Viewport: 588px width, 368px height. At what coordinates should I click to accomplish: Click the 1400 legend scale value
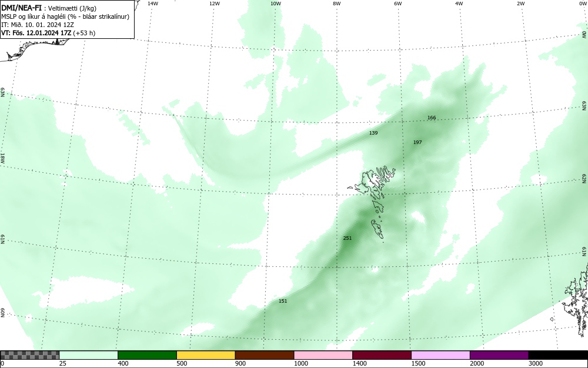pyautogui.click(x=359, y=363)
